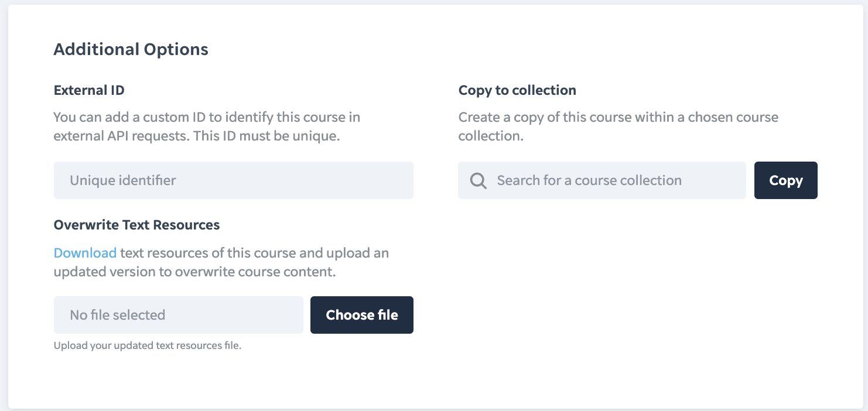Click the copy course description text
868x411 pixels.
tap(618, 126)
